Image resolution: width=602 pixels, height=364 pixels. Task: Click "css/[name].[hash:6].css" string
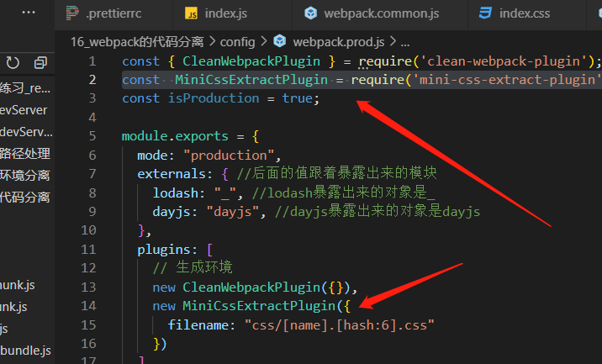tap(340, 325)
